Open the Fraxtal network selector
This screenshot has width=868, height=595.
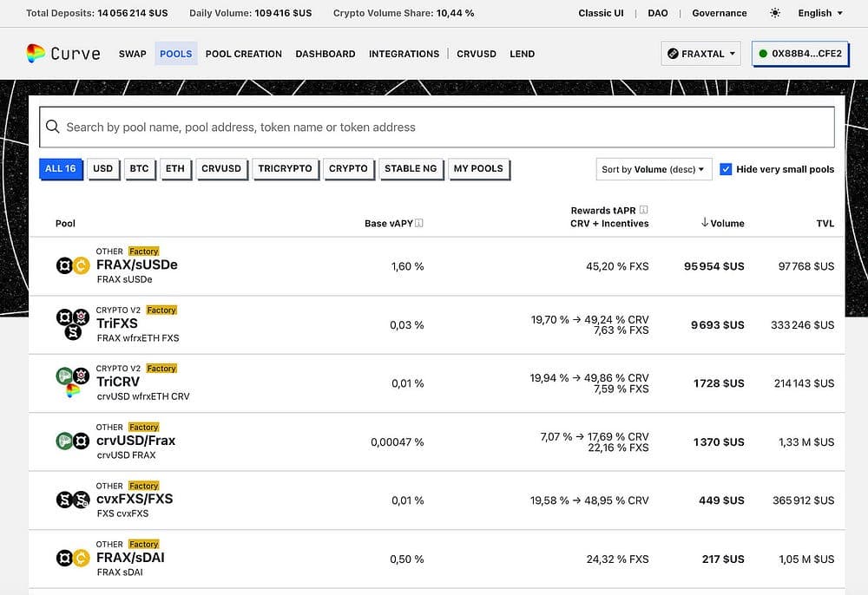(x=700, y=54)
